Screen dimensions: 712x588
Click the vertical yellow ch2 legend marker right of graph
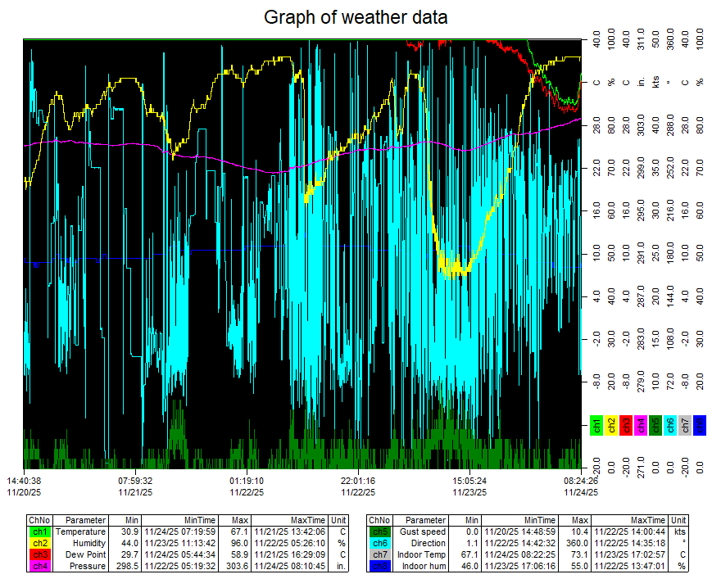611,424
